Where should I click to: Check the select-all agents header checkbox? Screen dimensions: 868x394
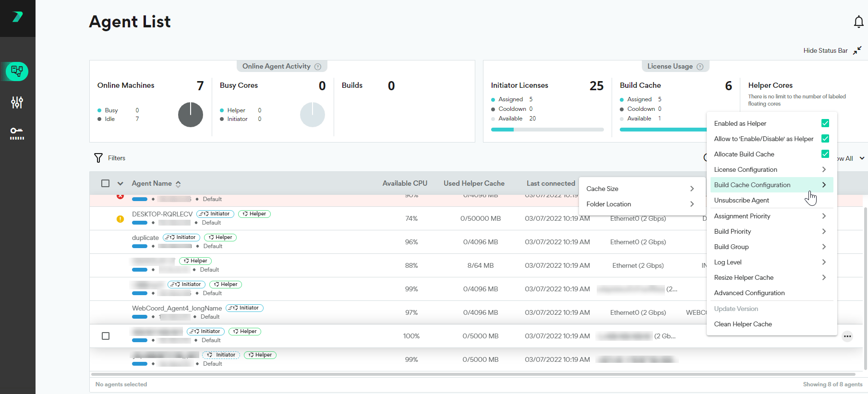tap(106, 183)
